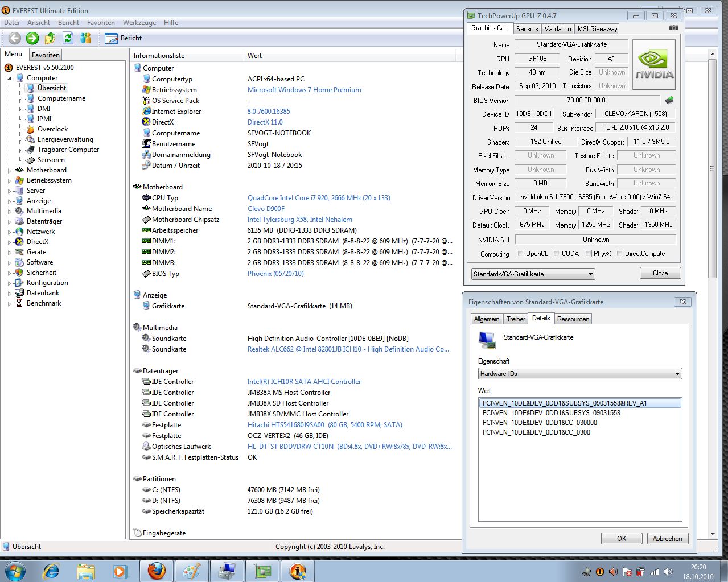Screen dimensions: 728x582
Task: Open the Validation tab in GPU-Z
Action: coord(558,29)
